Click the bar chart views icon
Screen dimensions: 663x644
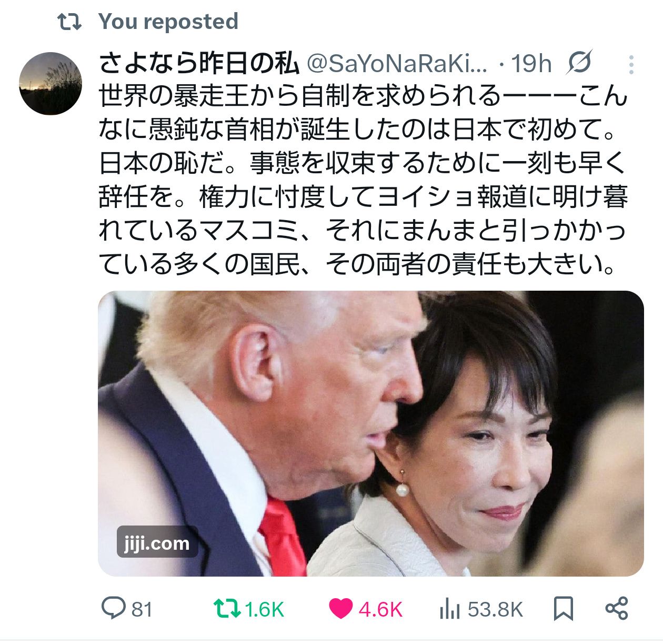(x=449, y=609)
